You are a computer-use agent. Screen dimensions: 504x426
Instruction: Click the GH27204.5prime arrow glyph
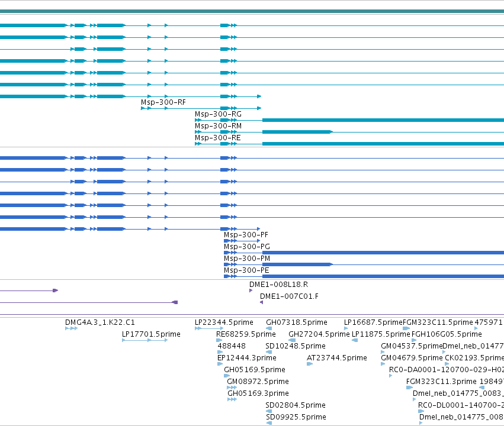coord(292,340)
